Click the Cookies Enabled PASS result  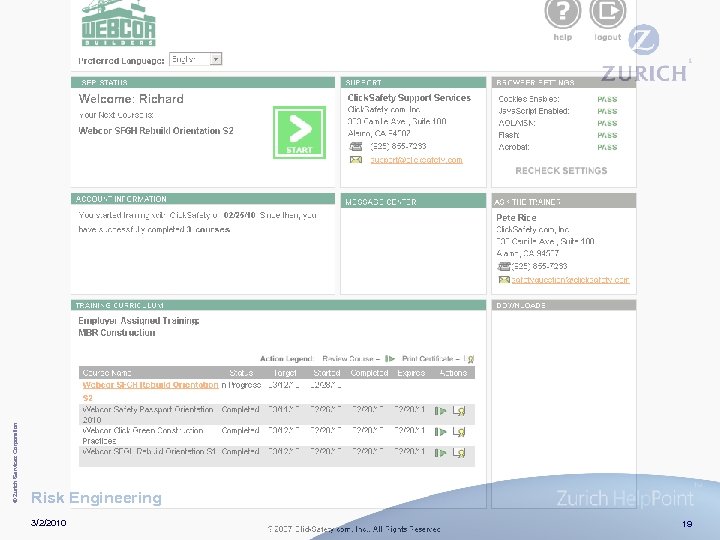point(607,99)
